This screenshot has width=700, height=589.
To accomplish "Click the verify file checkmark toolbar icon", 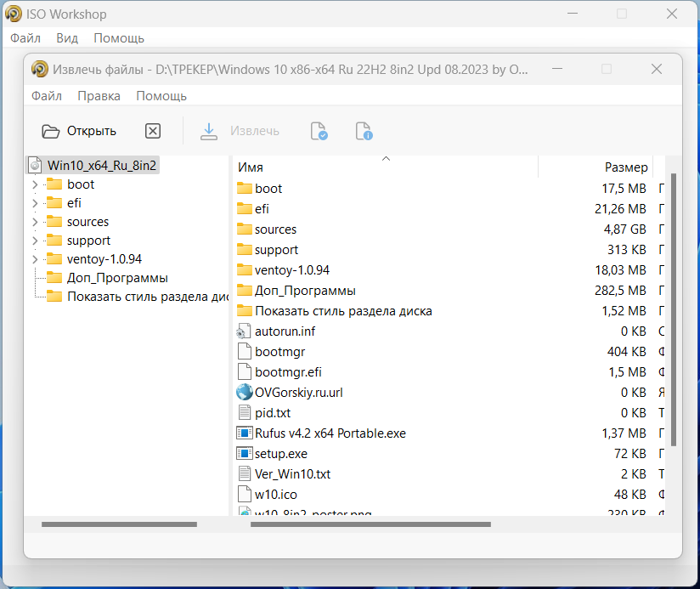I will (319, 131).
